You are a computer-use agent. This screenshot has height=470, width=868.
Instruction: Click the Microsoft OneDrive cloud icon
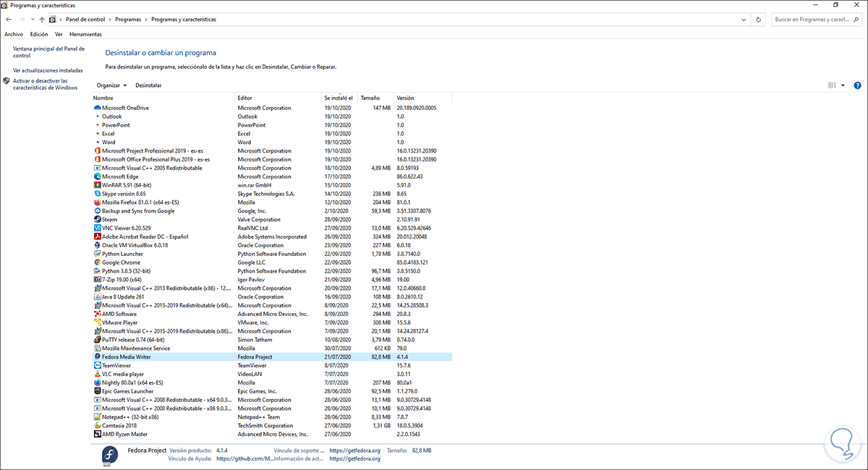[97, 108]
